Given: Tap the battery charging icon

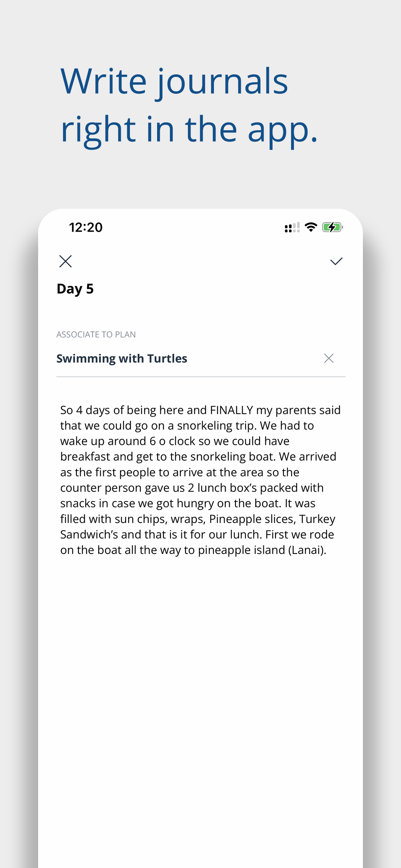Looking at the screenshot, I should 332,227.
